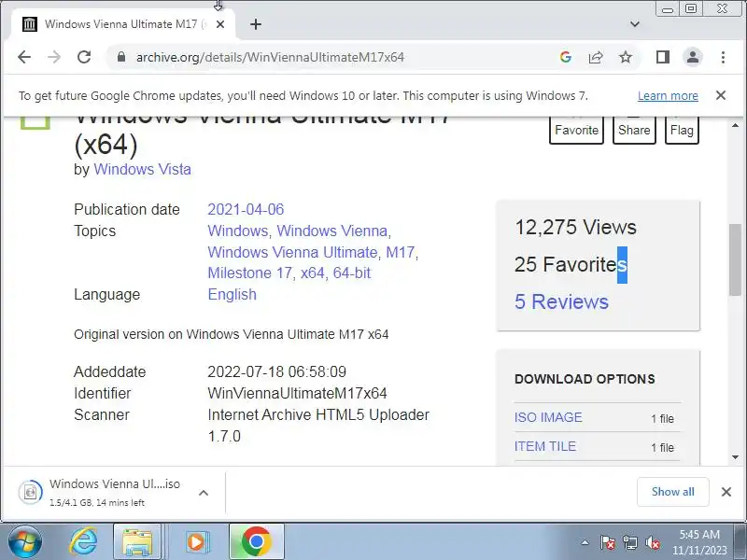Open the ITEM TILE download option
The image size is (747, 560).
point(545,446)
